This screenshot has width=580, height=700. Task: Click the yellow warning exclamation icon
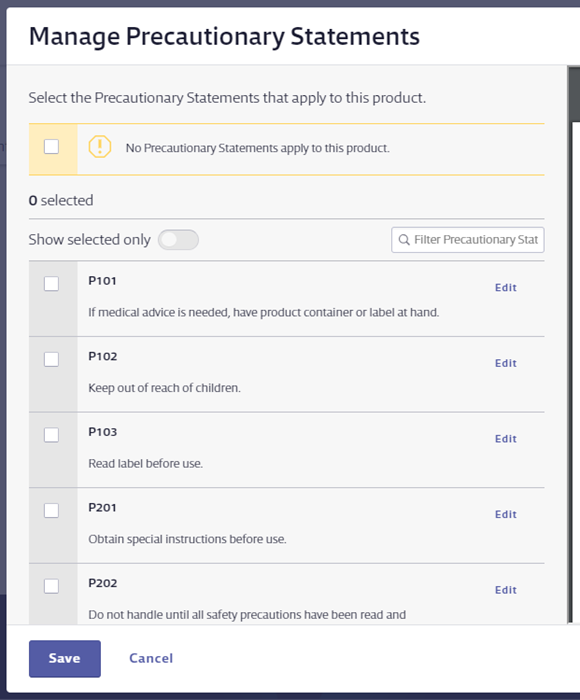[100, 147]
